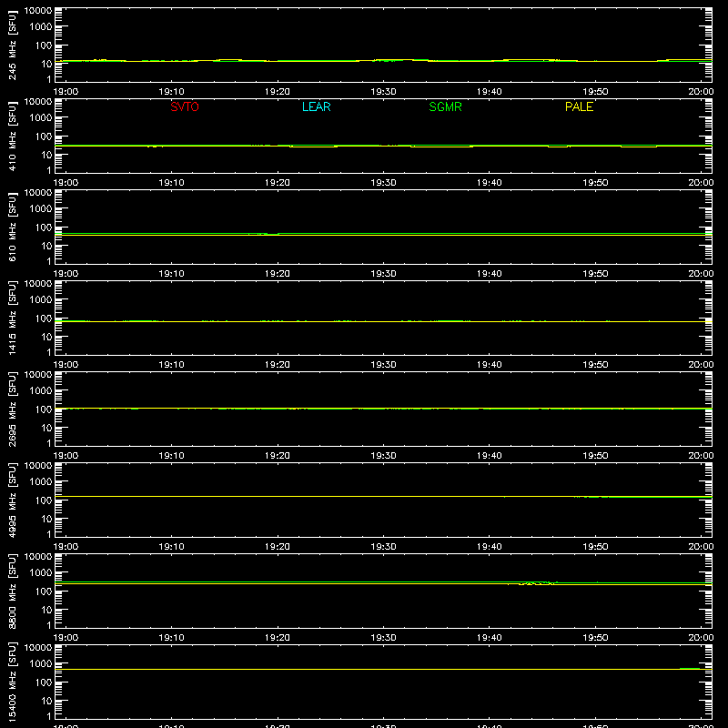Click the 10 y-axis value of the 1415 MHz plot
728x728 pixels.
(46, 337)
